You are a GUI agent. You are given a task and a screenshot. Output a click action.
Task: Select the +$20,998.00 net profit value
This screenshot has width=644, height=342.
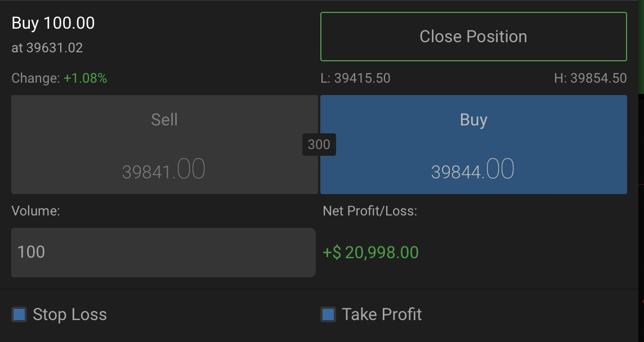[x=370, y=253]
